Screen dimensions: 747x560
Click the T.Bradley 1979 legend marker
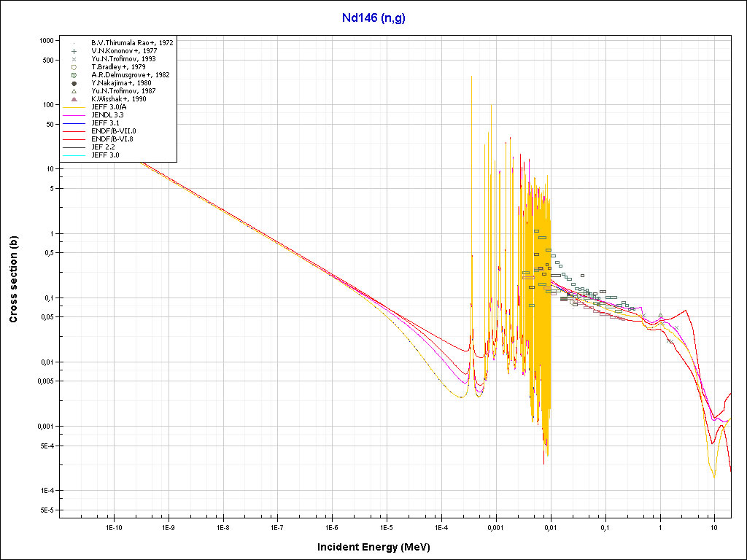click(x=74, y=67)
